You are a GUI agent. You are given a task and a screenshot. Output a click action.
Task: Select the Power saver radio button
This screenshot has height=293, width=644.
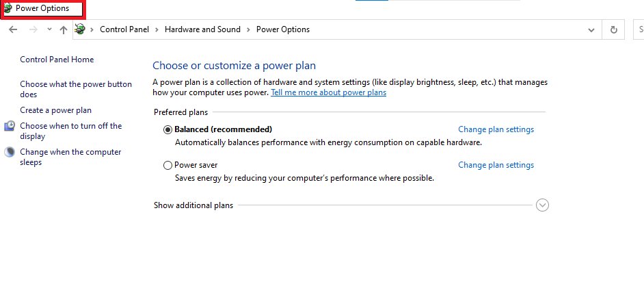click(x=167, y=166)
